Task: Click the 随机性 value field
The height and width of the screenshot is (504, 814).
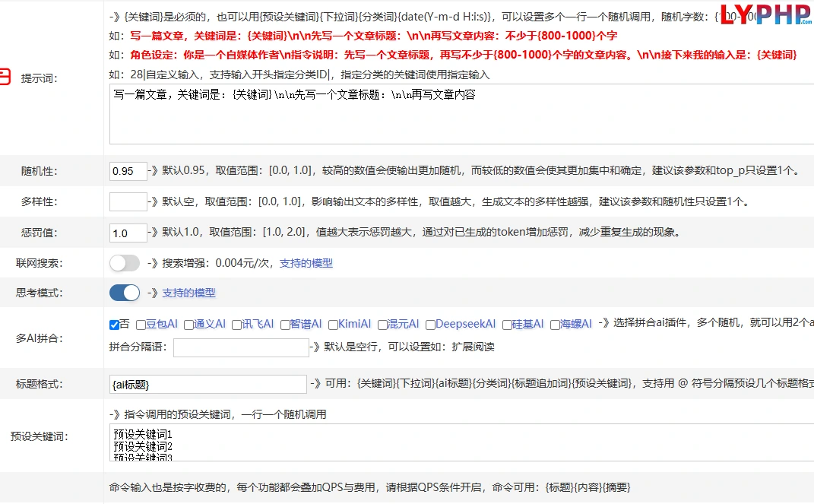Action: (128, 171)
